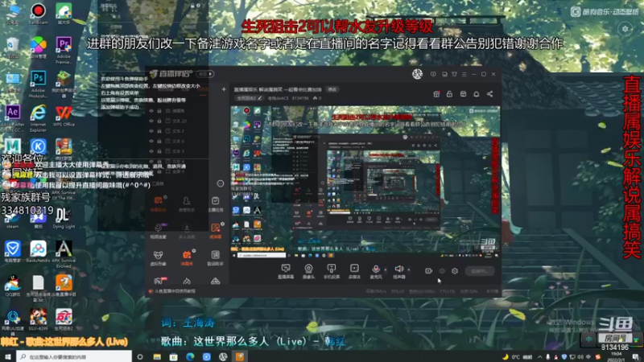Toggle visibility of the top source layer

[151, 111]
